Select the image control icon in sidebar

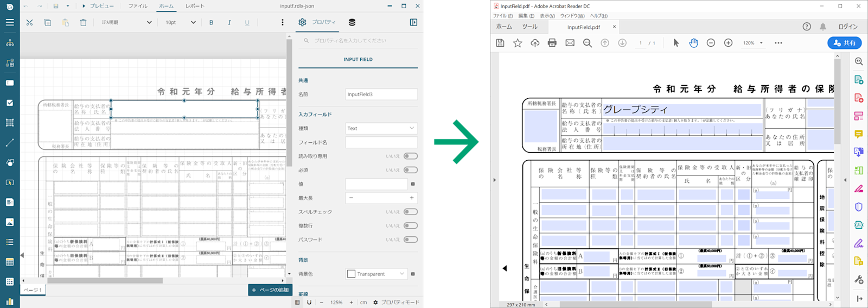click(x=10, y=222)
